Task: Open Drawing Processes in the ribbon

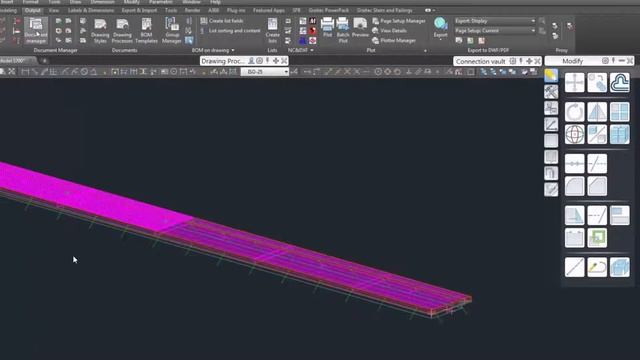Action: point(122,31)
